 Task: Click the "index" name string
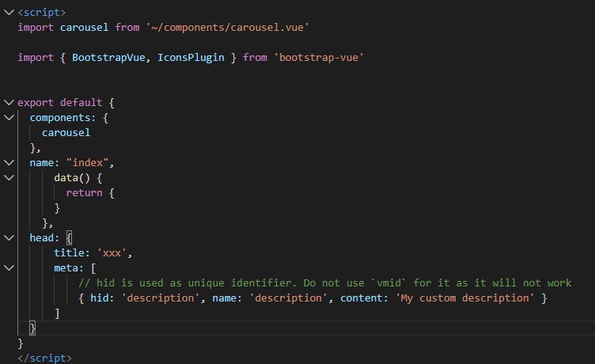(x=88, y=163)
